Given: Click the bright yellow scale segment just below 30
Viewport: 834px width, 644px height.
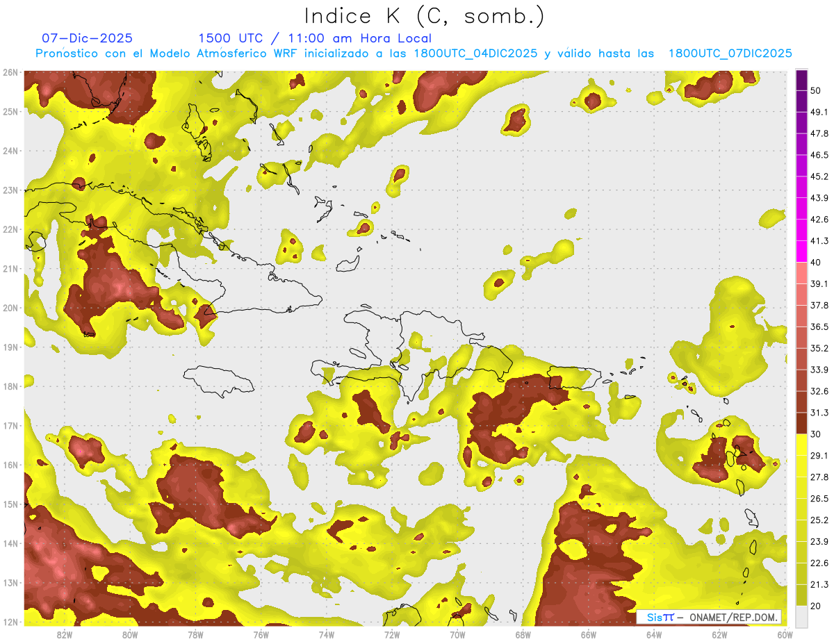Looking at the screenshot, I should 801,445.
